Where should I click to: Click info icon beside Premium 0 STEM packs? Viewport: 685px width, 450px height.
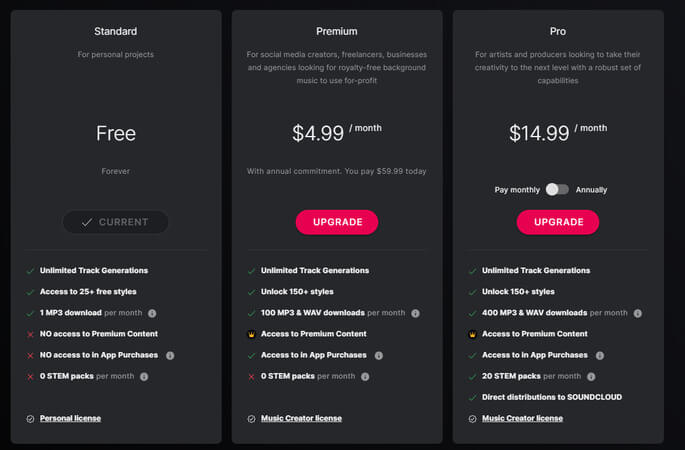pyautogui.click(x=365, y=377)
